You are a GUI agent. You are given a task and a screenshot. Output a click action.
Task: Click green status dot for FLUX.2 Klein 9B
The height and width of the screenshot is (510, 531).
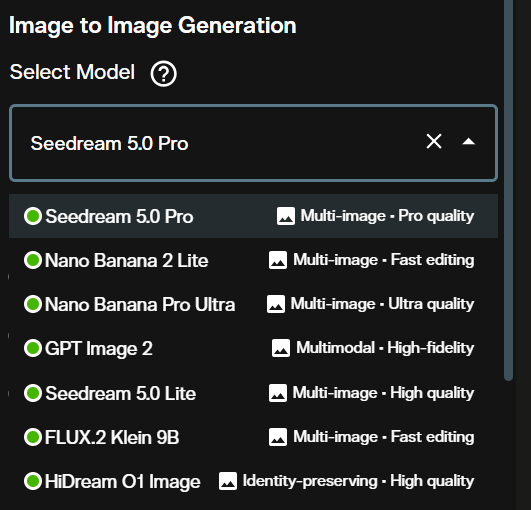coord(33,437)
